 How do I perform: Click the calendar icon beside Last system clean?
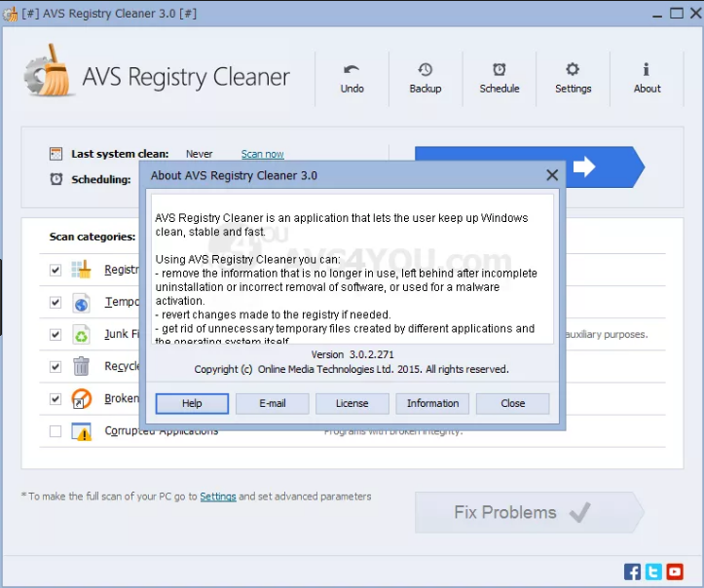pyautogui.click(x=56, y=154)
